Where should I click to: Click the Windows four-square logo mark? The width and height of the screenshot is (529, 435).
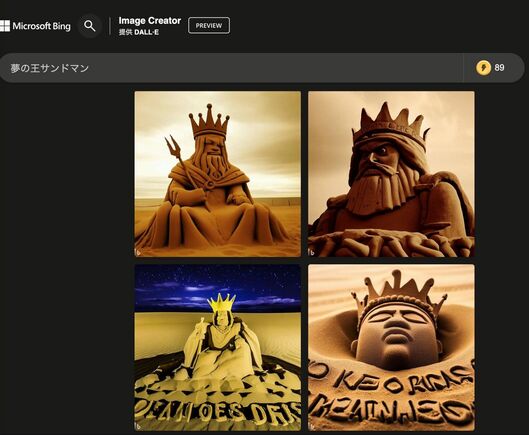click(5, 26)
